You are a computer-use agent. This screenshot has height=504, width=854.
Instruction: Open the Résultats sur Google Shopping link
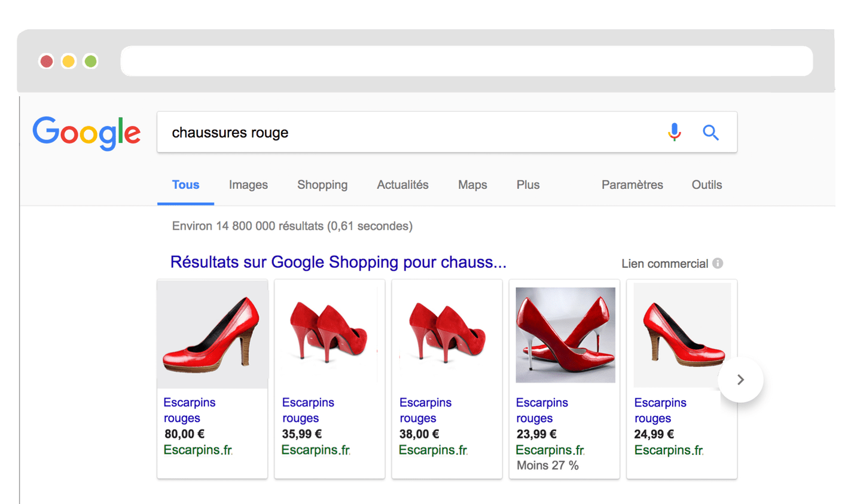tap(338, 262)
